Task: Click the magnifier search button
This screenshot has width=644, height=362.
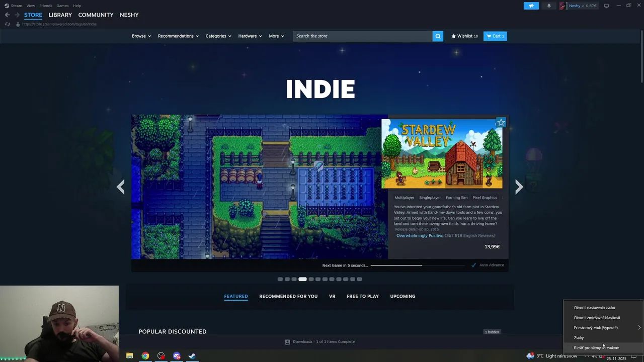Action: pos(438,36)
